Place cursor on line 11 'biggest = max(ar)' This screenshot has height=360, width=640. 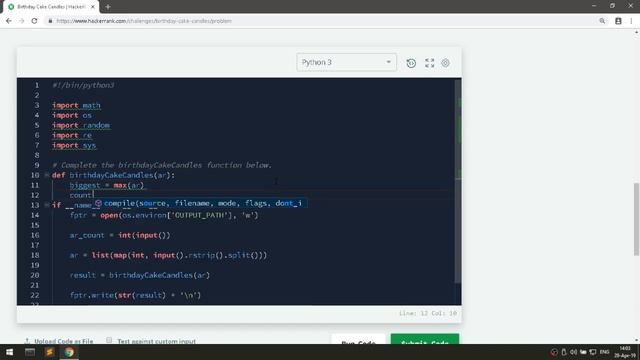(x=107, y=185)
